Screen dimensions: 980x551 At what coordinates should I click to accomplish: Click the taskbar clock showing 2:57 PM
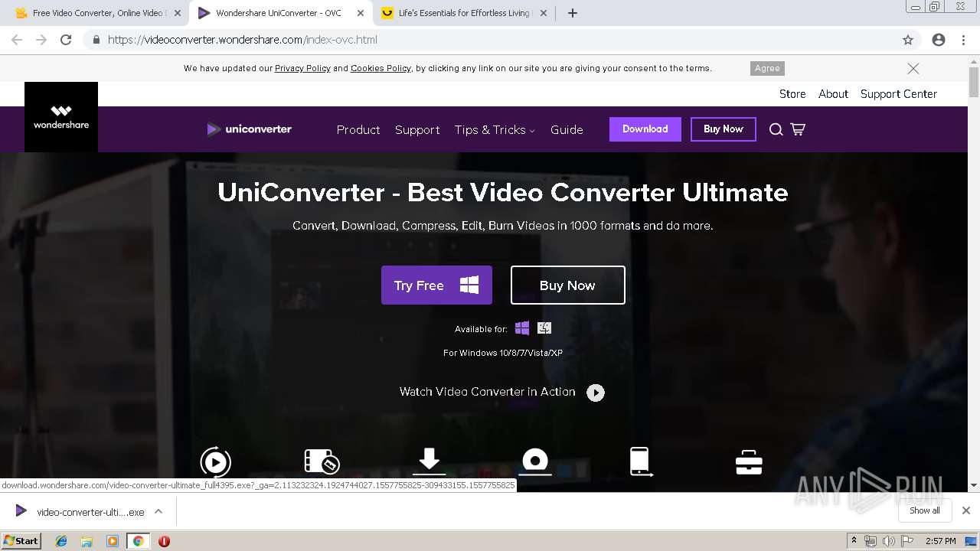(x=940, y=541)
